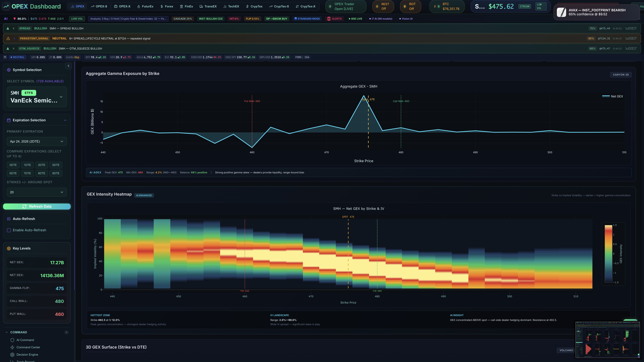The height and width of the screenshot is (362, 644).
Task: Click the red alerts count badge icon
Action: [329, 19]
